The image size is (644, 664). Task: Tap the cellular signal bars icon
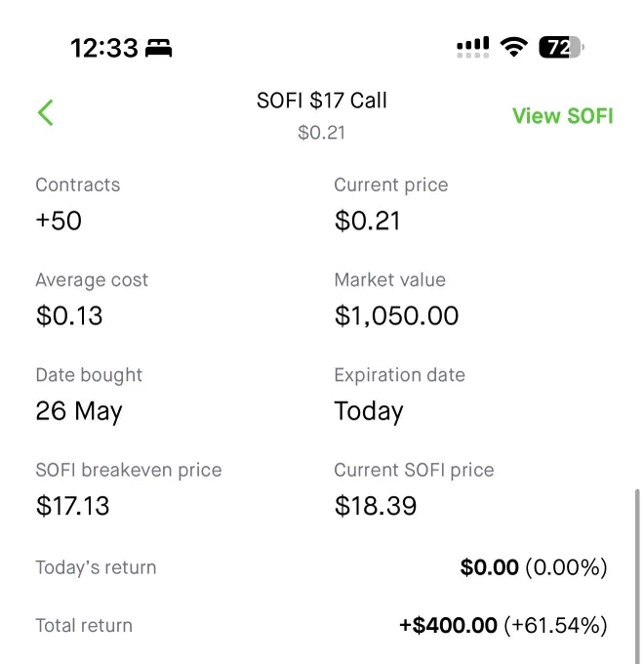(473, 47)
